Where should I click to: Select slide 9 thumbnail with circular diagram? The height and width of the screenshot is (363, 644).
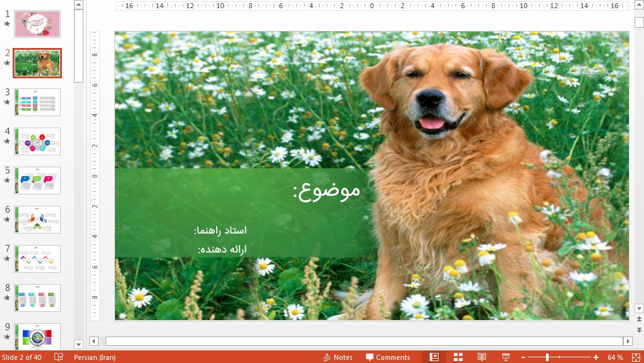coord(37,336)
